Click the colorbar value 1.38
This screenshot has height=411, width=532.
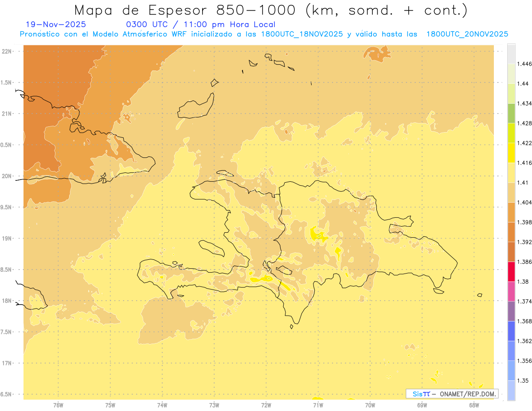coord(524,282)
